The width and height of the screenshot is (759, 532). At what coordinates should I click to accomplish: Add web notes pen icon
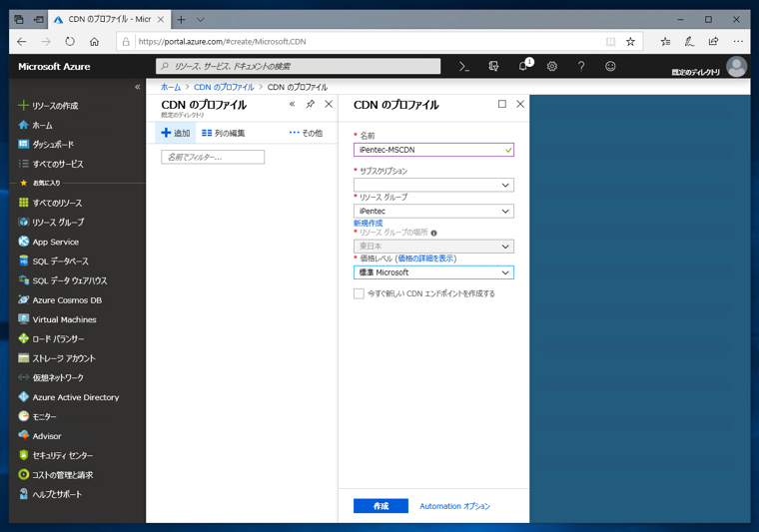pyautogui.click(x=689, y=42)
